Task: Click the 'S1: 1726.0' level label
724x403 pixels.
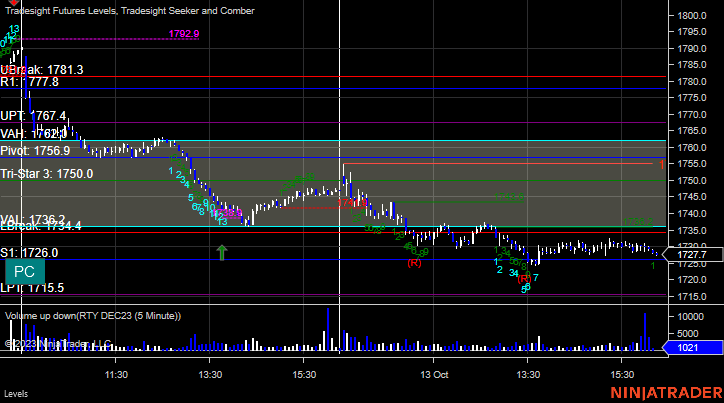Action: pyautogui.click(x=29, y=253)
